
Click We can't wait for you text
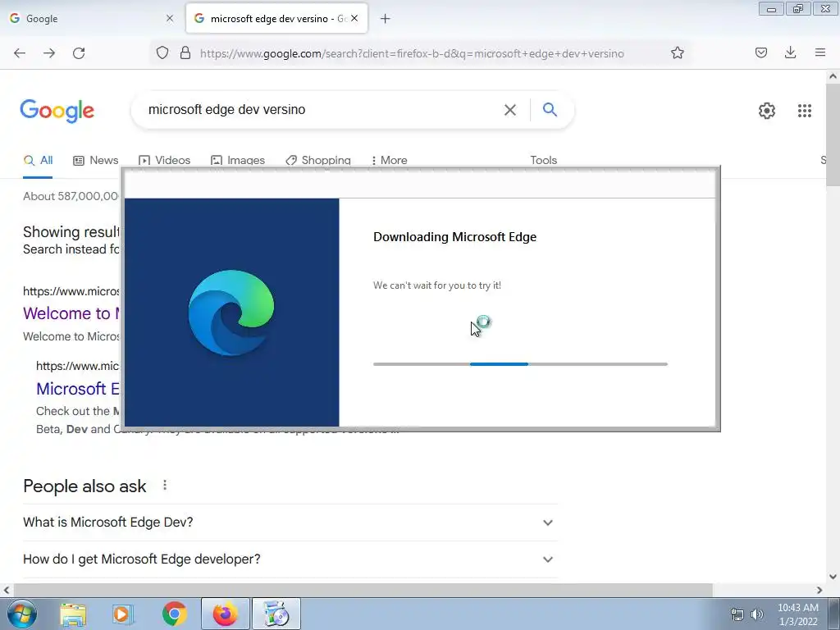point(437,285)
